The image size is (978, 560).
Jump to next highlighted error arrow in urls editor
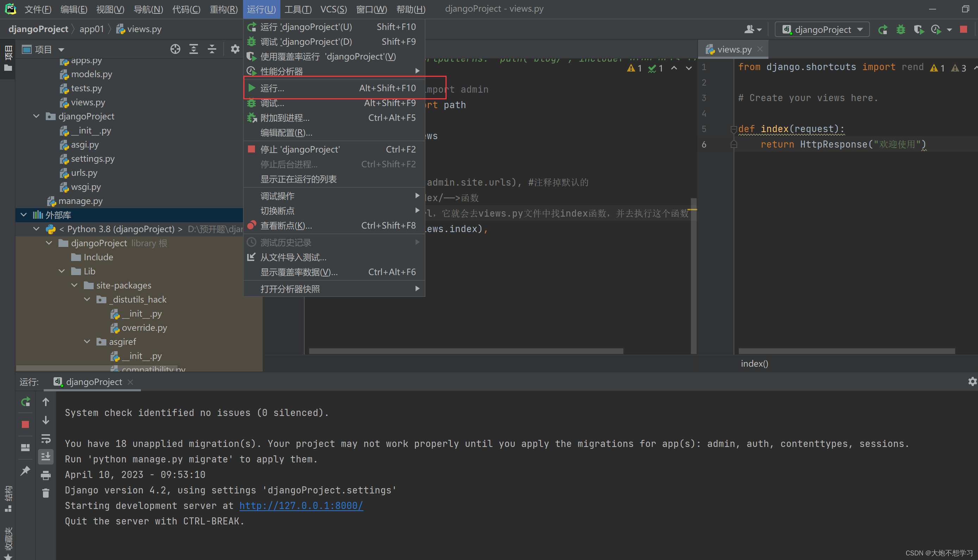[x=689, y=68]
